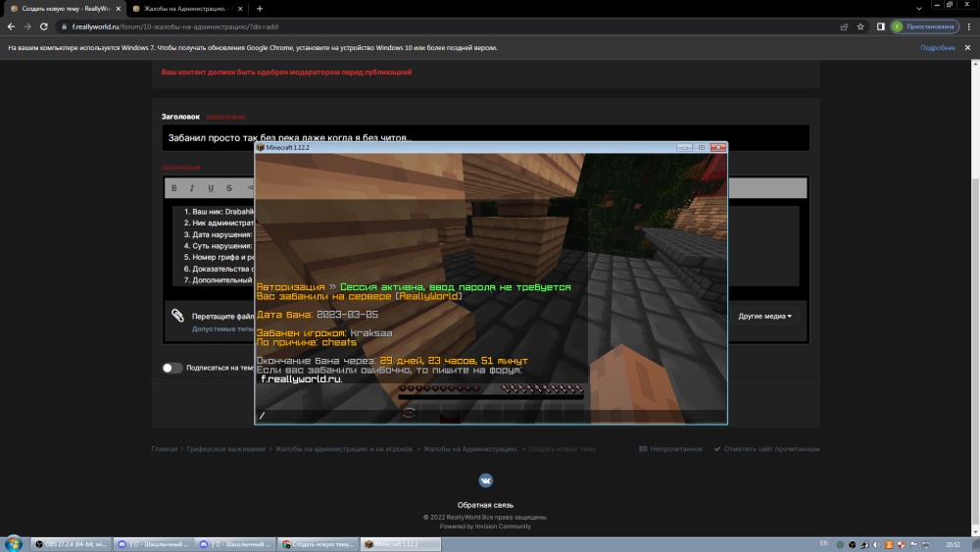Click the site lock icon in address bar
980x552 pixels.
coord(64,26)
